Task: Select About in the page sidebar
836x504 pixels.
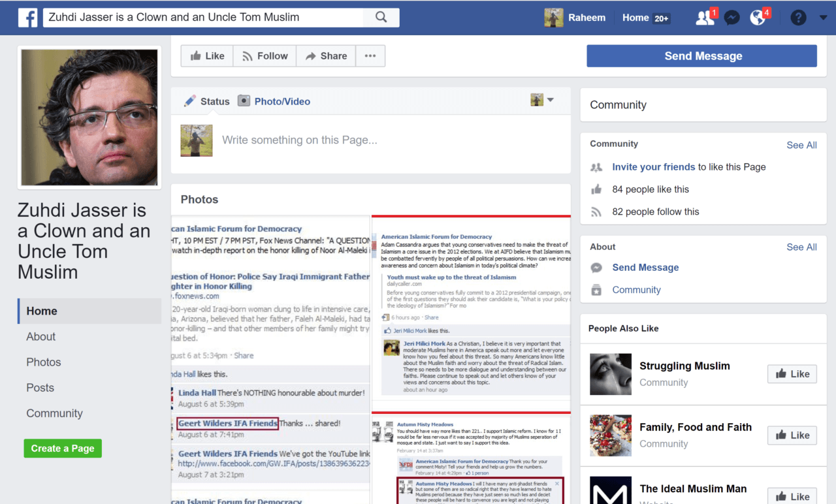Action: pyautogui.click(x=40, y=337)
